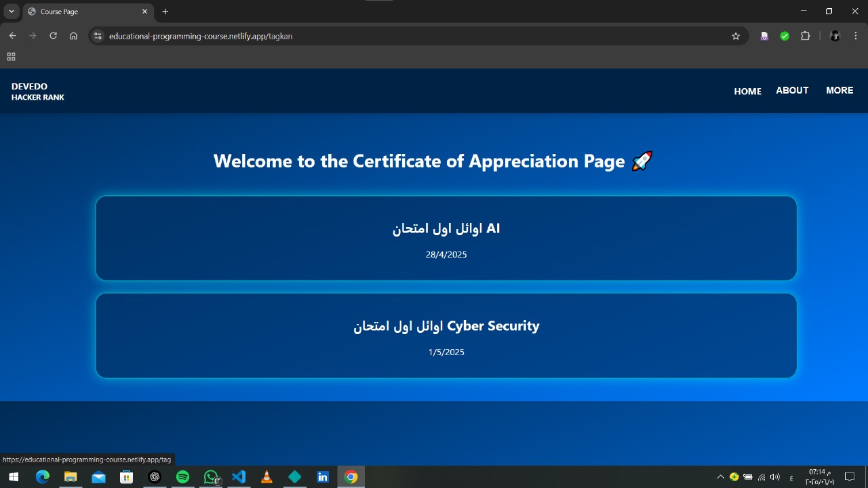Click the address bar URL field

click(x=407, y=36)
